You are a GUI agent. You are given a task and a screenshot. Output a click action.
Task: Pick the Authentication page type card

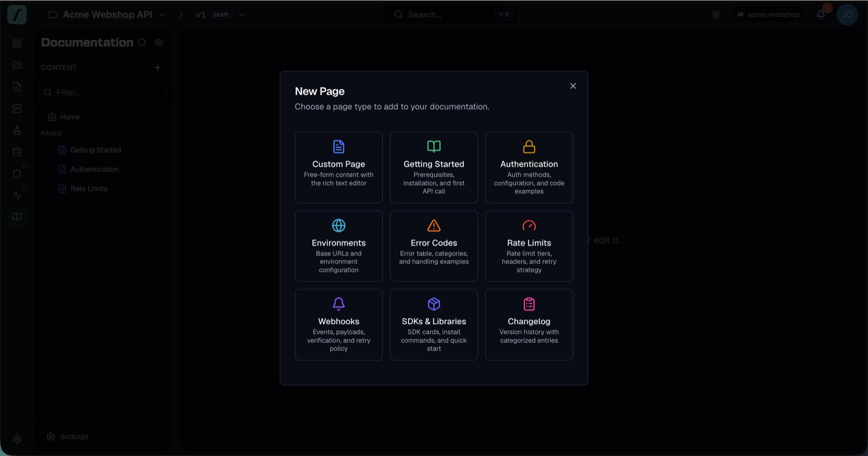tap(529, 168)
